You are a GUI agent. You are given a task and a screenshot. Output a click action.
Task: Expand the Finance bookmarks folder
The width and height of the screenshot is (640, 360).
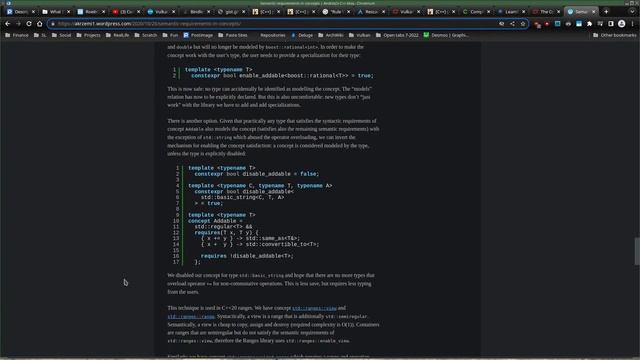[17, 36]
